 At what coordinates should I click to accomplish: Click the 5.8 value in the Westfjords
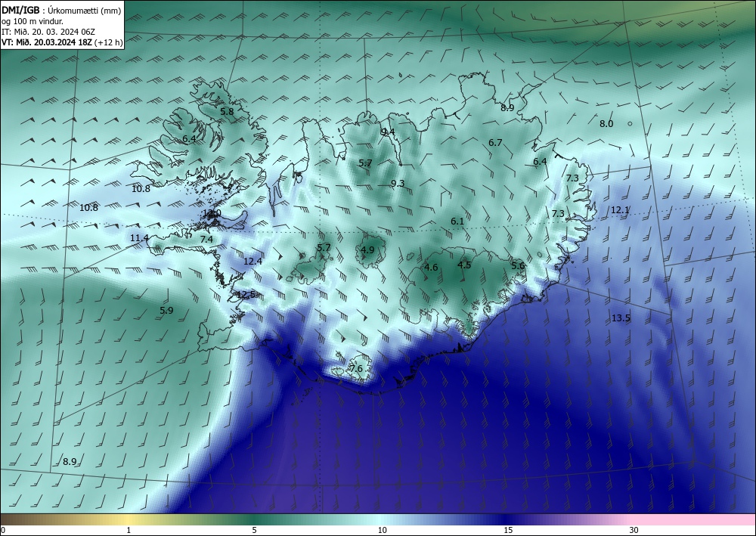pyautogui.click(x=227, y=111)
